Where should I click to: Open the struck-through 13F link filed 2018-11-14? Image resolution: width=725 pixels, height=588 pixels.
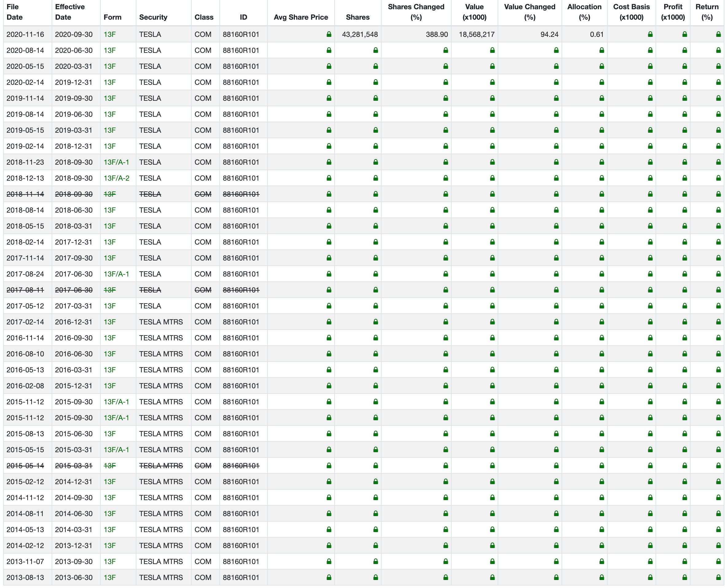click(x=109, y=194)
